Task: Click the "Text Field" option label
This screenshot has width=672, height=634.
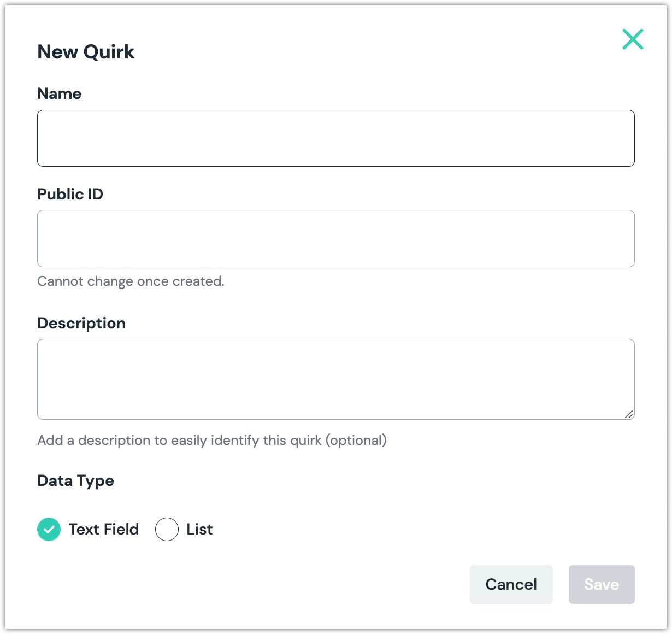Action: pos(104,529)
